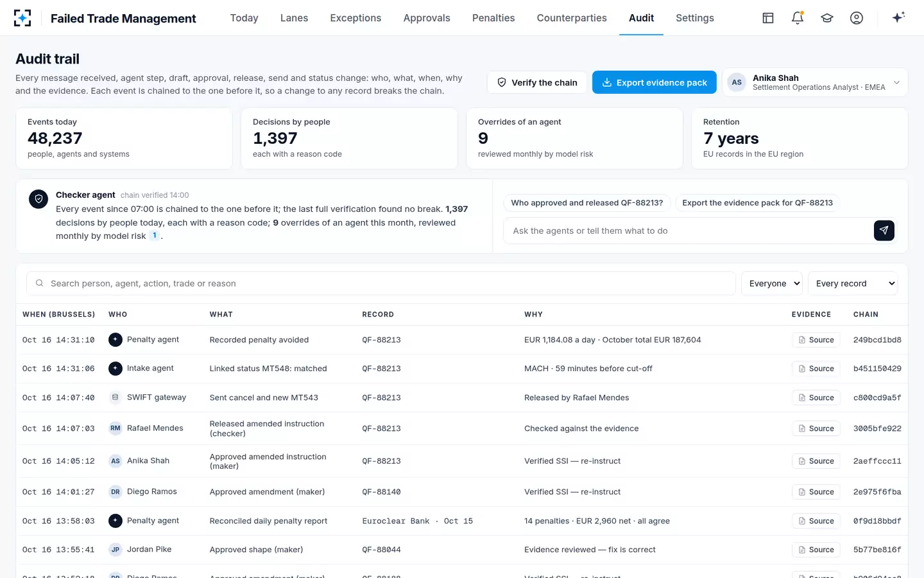
Task: Click the SWIFT gateway icon
Action: (116, 398)
